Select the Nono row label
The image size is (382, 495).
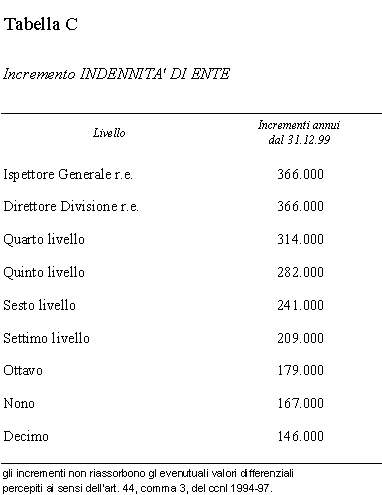[19, 403]
